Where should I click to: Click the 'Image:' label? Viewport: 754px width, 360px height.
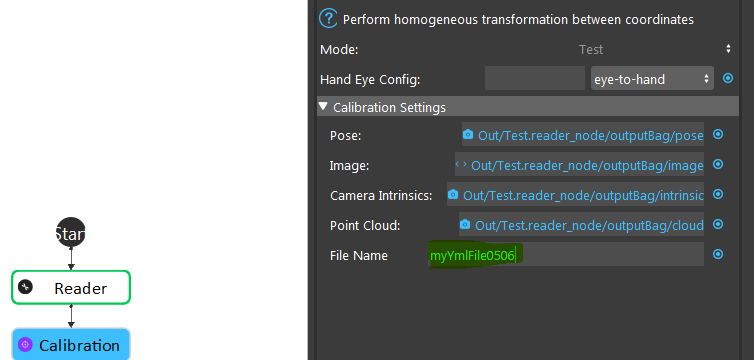[349, 166]
